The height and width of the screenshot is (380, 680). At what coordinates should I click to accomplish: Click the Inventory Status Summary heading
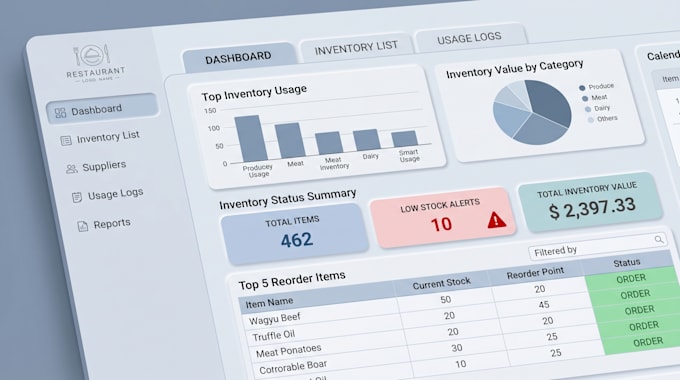pos(288,199)
